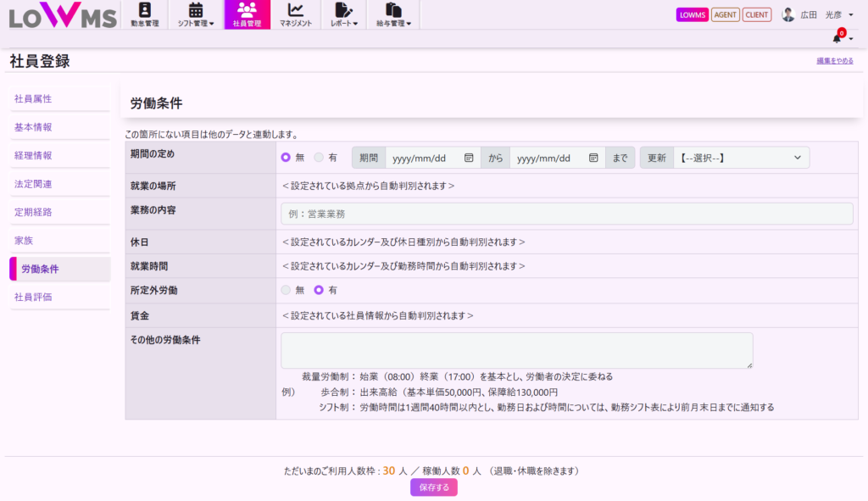Select 有 for 期間の定め
This screenshot has width=868, height=501.
pos(319,157)
